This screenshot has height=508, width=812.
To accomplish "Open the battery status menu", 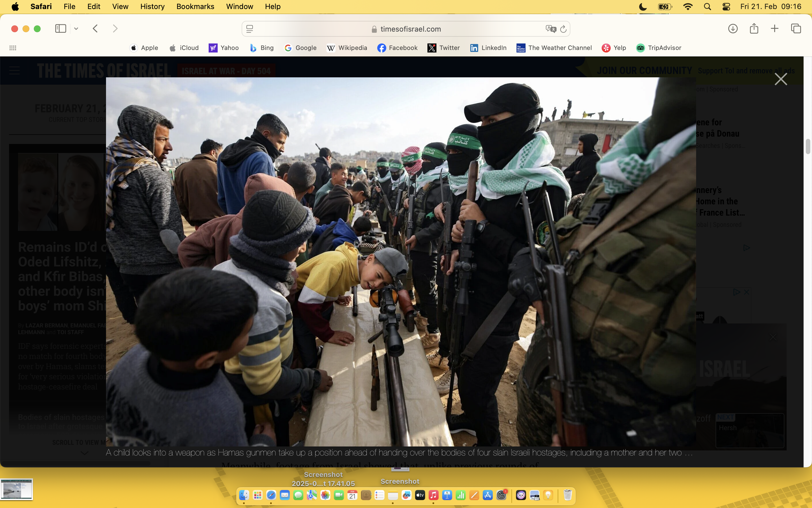I will (665, 6).
